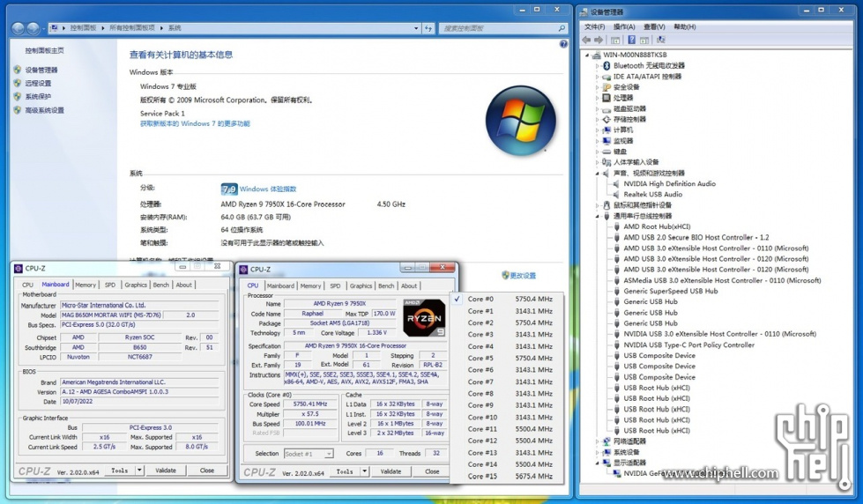
Task: Switch to Memory tab in CPU-Z Mainboard window
Action: click(86, 285)
